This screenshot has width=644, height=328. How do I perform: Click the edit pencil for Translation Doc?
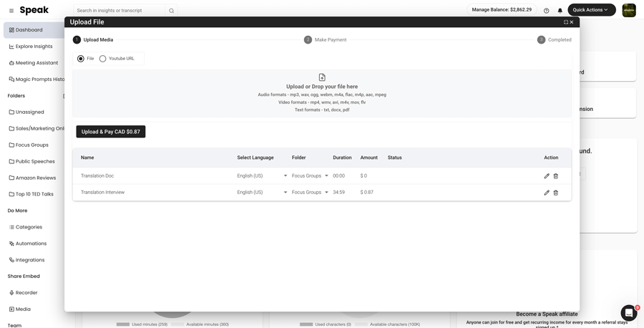point(547,176)
